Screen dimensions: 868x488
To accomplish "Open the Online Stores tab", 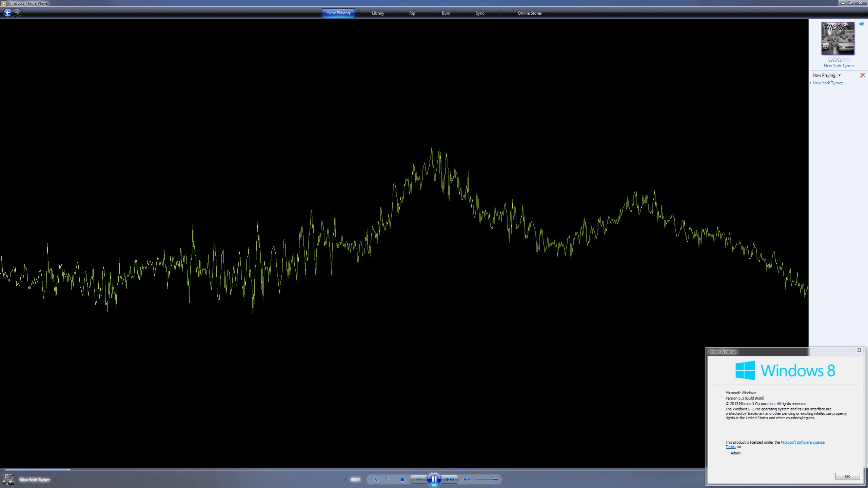I will tap(529, 13).
